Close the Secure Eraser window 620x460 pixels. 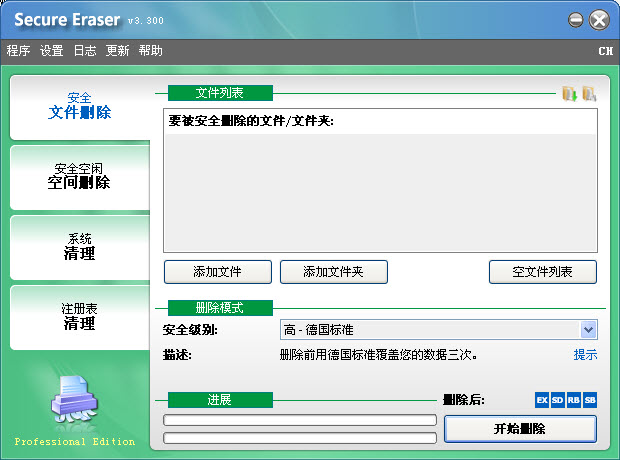(x=599, y=20)
